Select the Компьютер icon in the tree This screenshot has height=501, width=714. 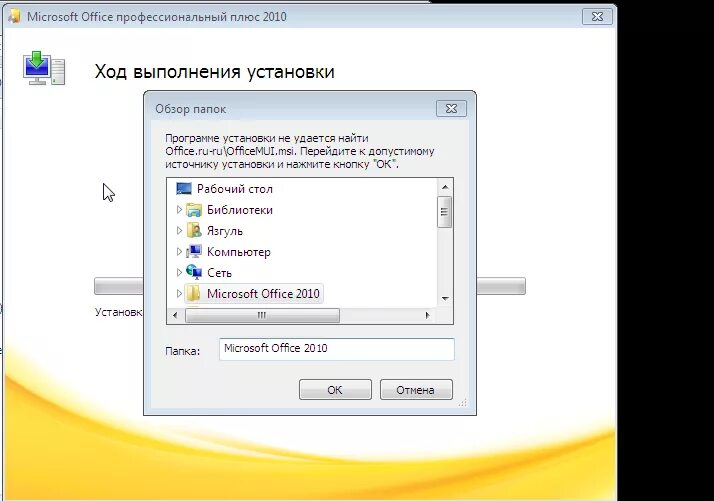[194, 251]
